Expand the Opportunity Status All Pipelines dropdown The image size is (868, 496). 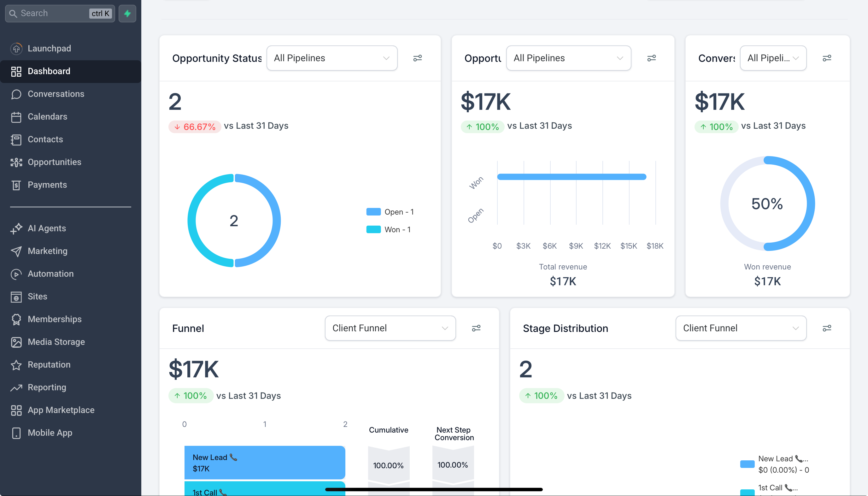(x=332, y=58)
